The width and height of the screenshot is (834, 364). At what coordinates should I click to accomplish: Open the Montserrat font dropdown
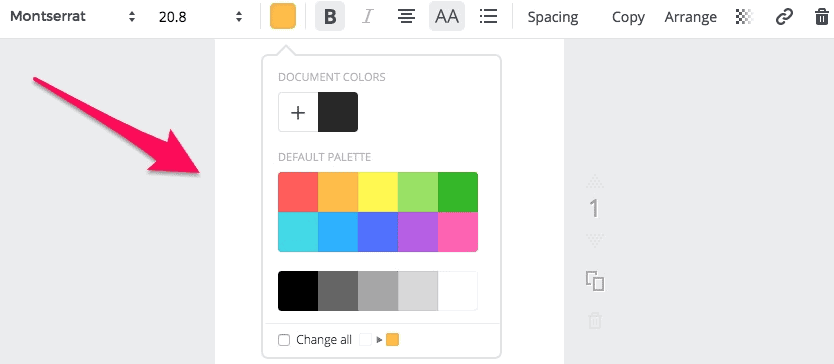coord(73,16)
